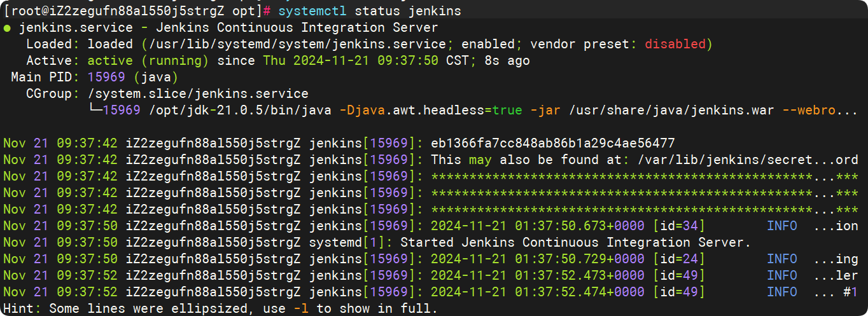Click the red 'disabled' vendor preset text
This screenshot has width=868, height=316.
675,45
